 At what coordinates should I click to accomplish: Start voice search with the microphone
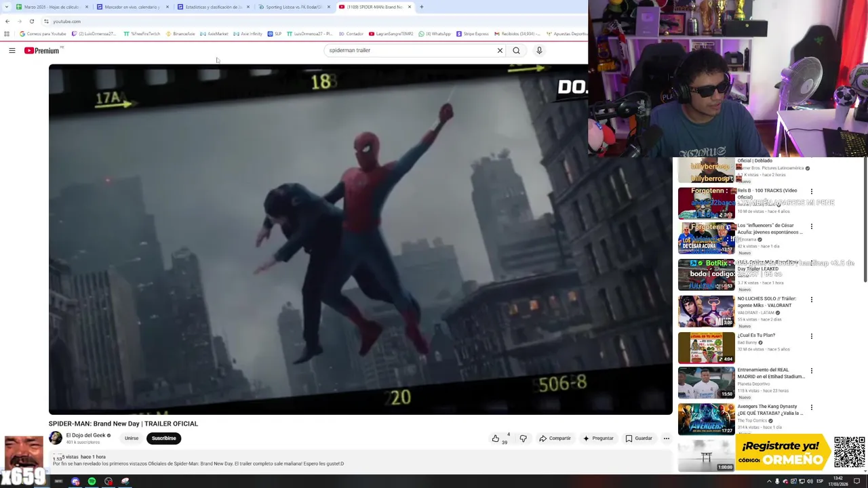[539, 50]
